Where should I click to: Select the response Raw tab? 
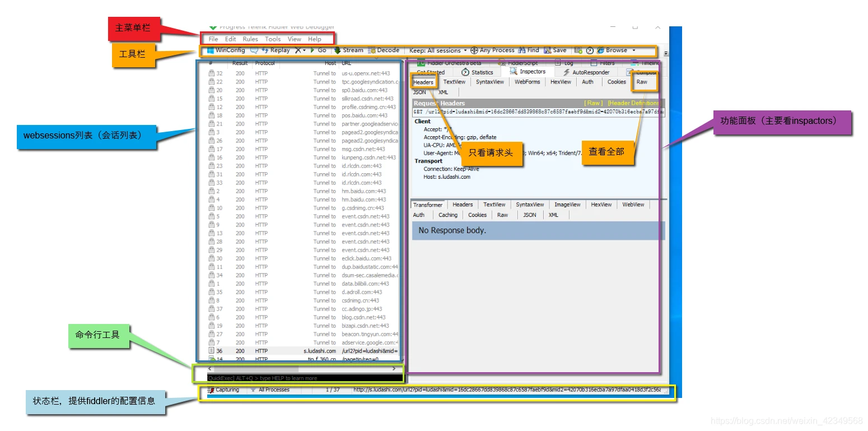pyautogui.click(x=503, y=215)
